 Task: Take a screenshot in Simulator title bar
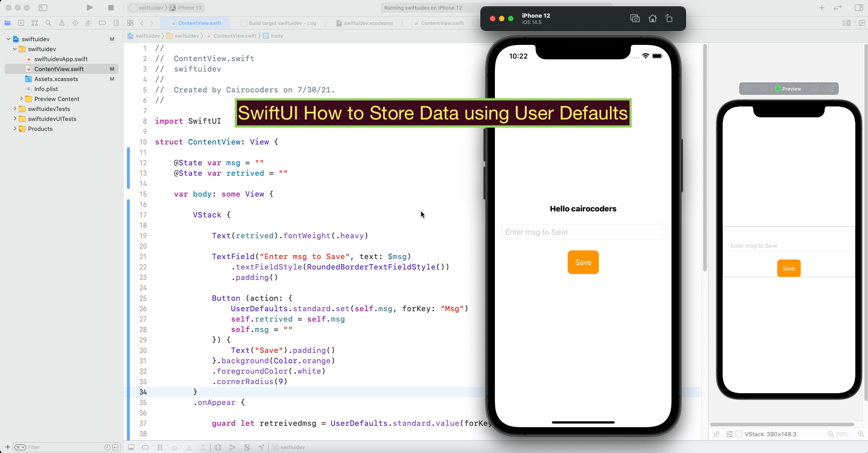635,19
